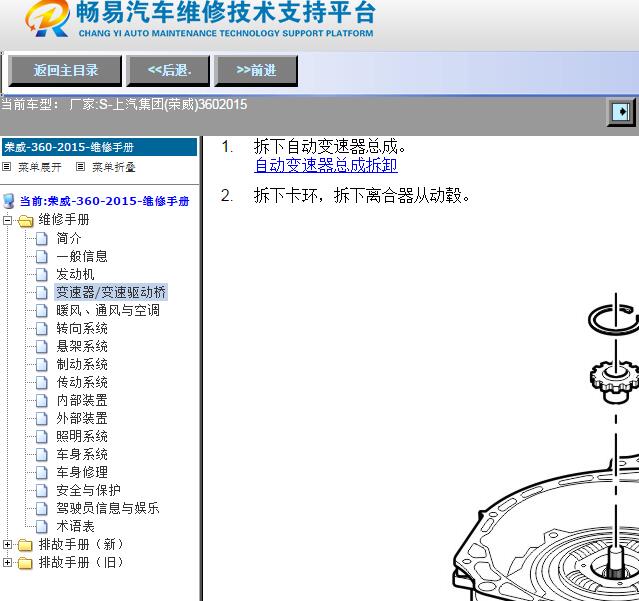Image resolution: width=639 pixels, height=601 pixels.
Task: Click the step text 拆下自动变速器总成
Action: pos(331,147)
